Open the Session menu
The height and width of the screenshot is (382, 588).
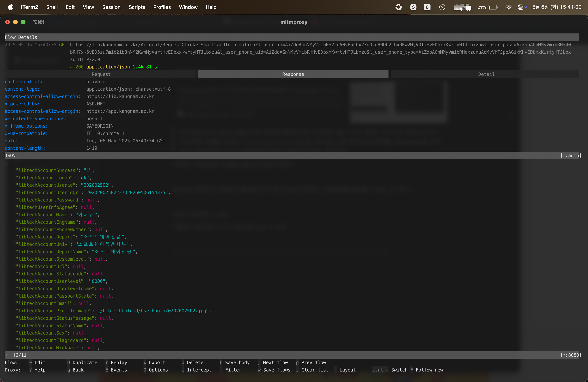tap(111, 7)
